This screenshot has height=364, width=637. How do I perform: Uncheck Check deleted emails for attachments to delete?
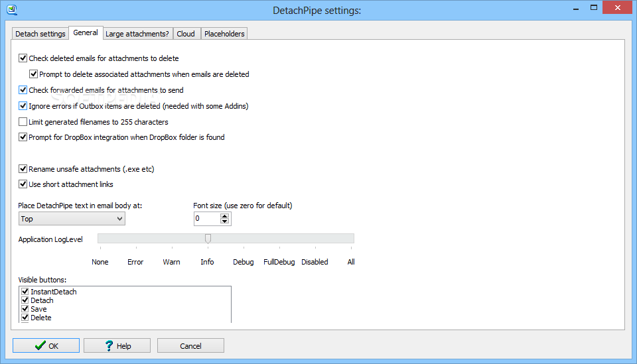[23, 58]
